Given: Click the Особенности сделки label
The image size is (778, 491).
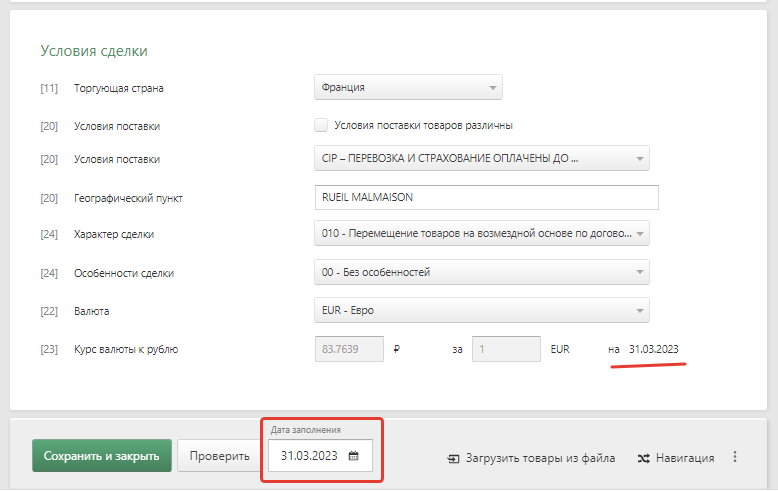Looking at the screenshot, I should pyautogui.click(x=124, y=273).
